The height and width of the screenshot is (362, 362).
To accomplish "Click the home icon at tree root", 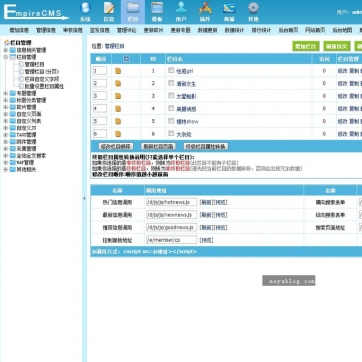I will tap(6, 43).
